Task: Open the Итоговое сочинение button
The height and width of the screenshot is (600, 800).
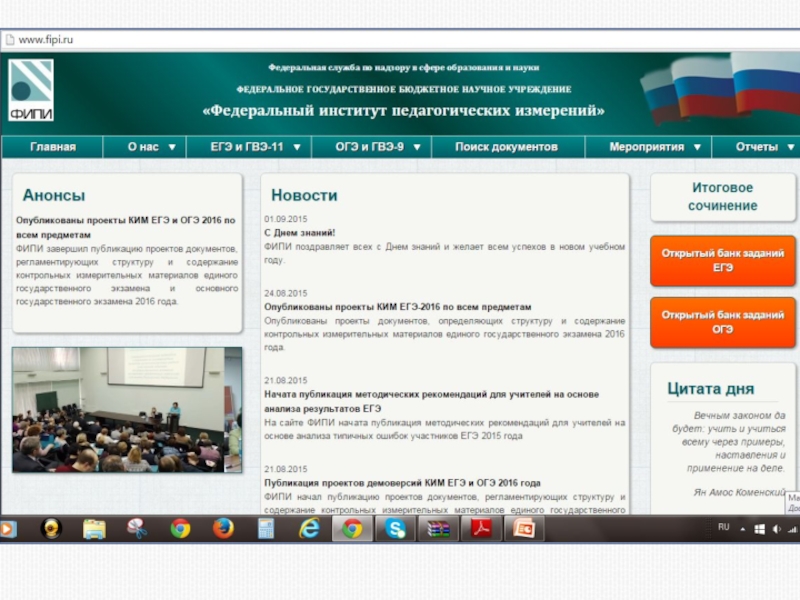Action: click(722, 197)
